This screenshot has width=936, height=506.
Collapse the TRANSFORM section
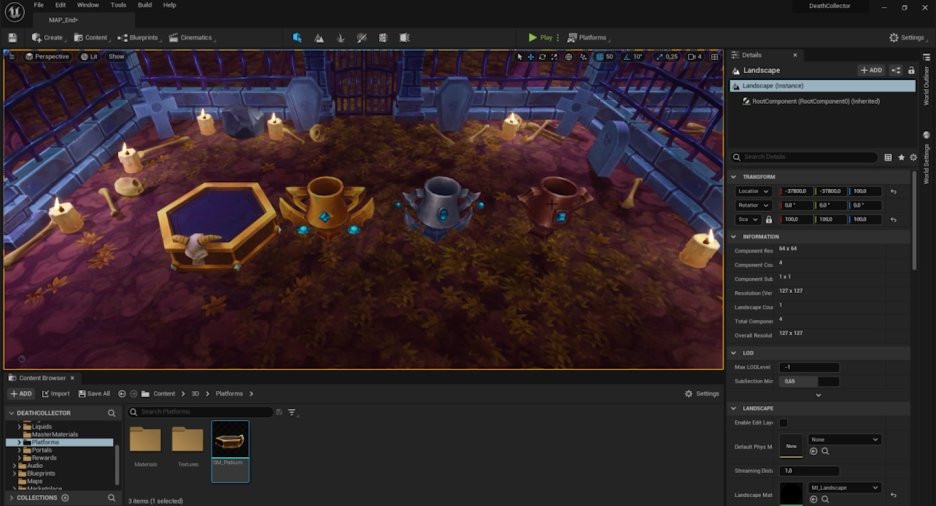(734, 177)
